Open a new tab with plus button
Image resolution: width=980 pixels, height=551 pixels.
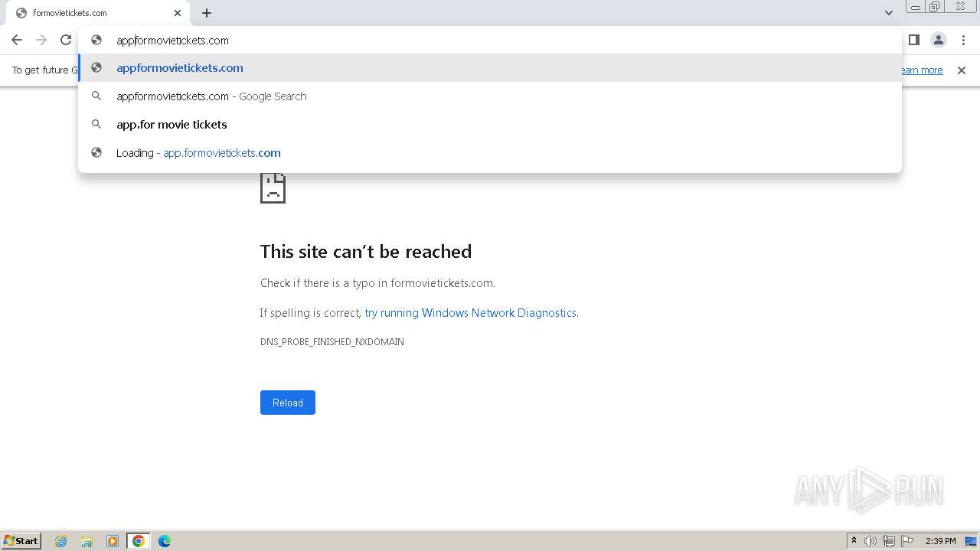[207, 13]
